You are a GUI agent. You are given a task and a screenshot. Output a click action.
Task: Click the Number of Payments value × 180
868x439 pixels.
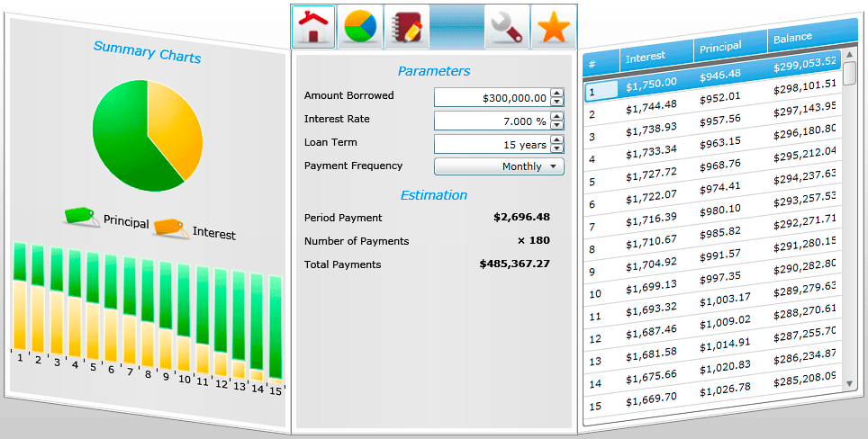tap(534, 240)
